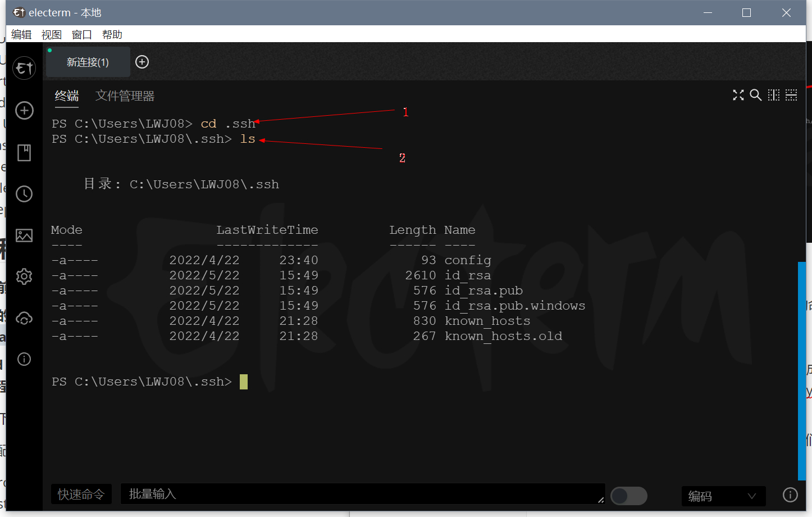Click the Length column header

tap(413, 230)
